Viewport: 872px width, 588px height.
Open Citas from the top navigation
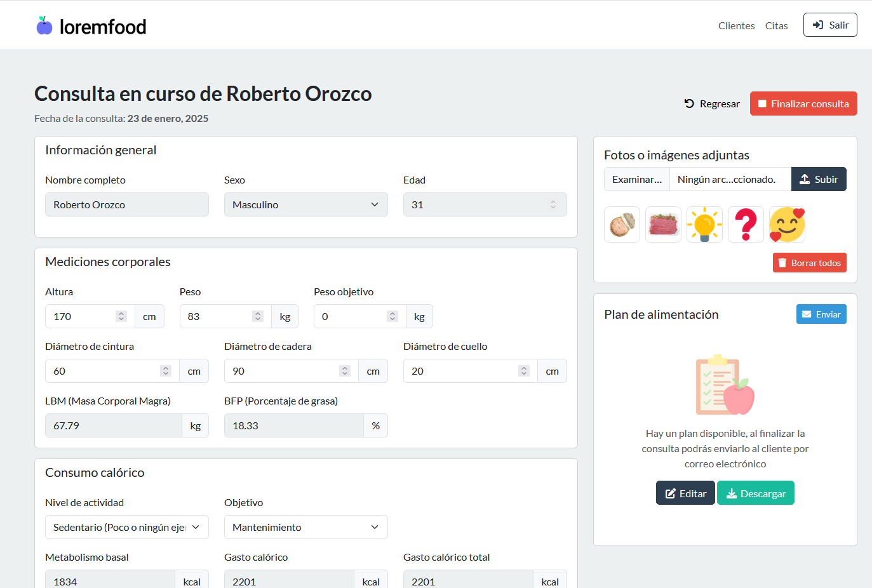(776, 26)
